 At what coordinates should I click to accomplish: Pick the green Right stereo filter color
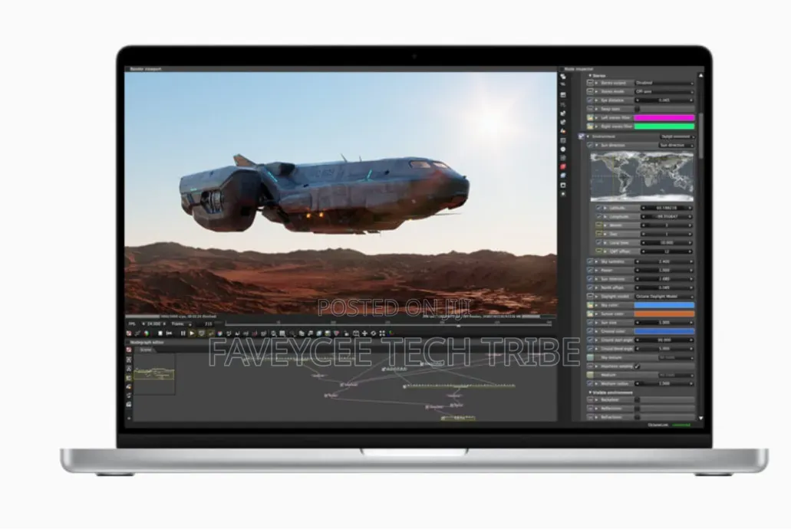(664, 126)
